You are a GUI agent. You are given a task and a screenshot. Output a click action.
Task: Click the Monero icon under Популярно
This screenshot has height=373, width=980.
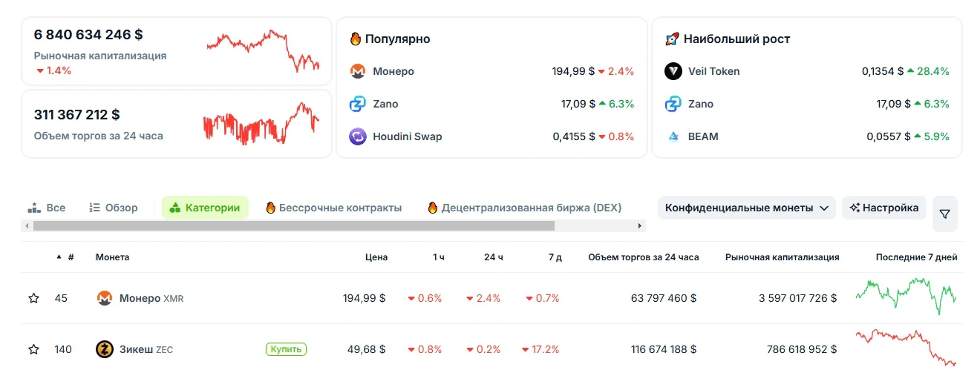(x=358, y=71)
